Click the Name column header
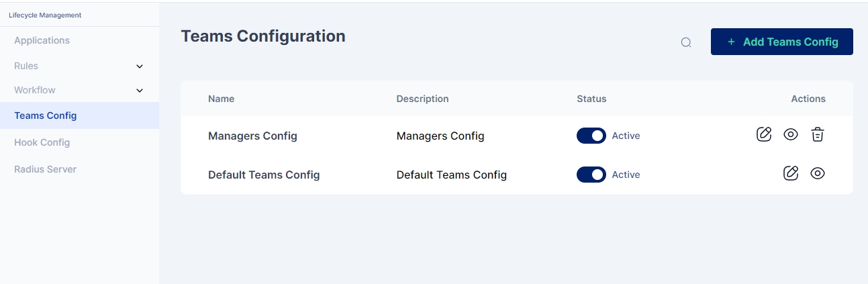The width and height of the screenshot is (868, 284). point(222,99)
